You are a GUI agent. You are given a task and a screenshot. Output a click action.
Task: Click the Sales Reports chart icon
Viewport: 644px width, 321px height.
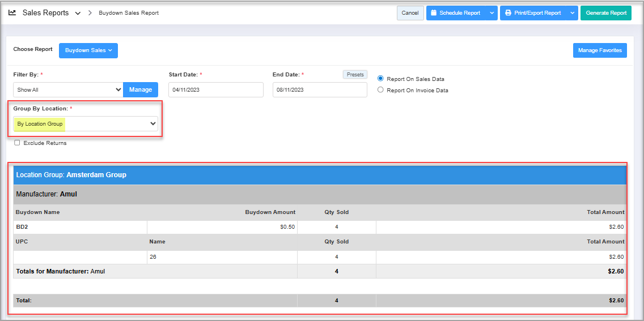click(x=12, y=12)
